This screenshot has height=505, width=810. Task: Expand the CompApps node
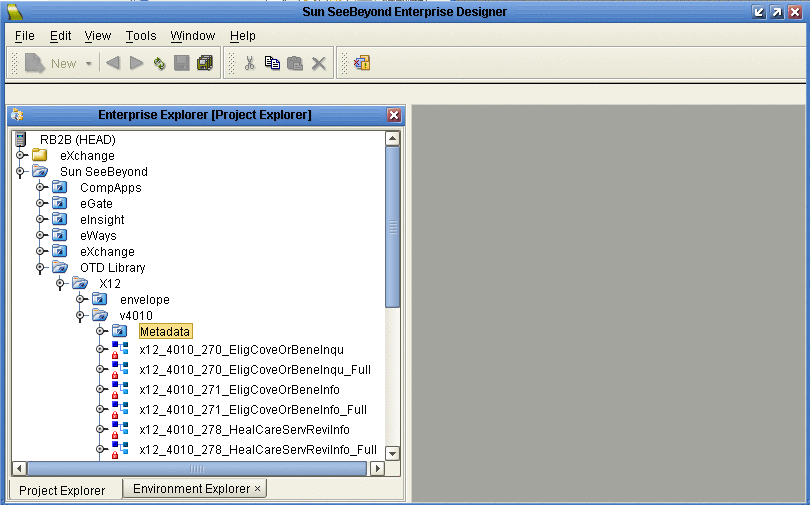[x=40, y=187]
